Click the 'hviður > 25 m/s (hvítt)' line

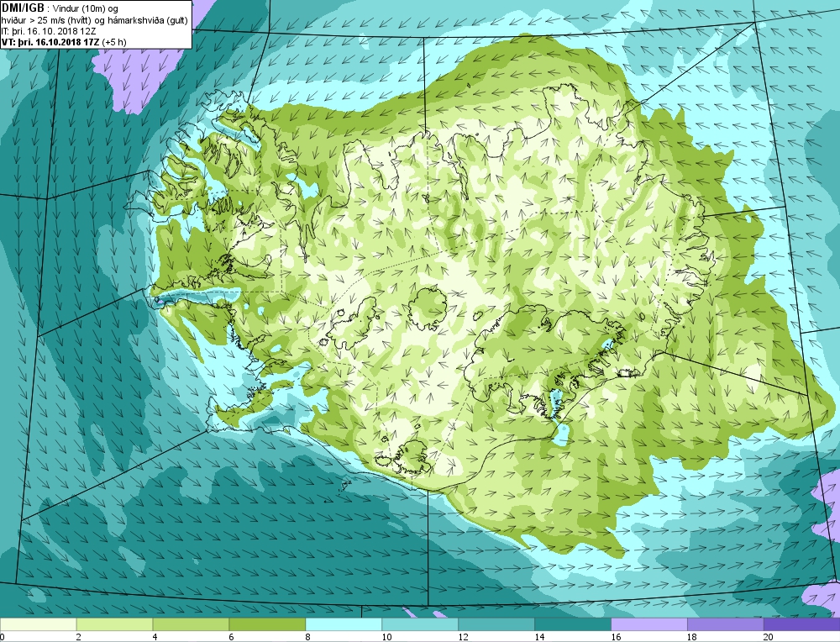point(47,20)
